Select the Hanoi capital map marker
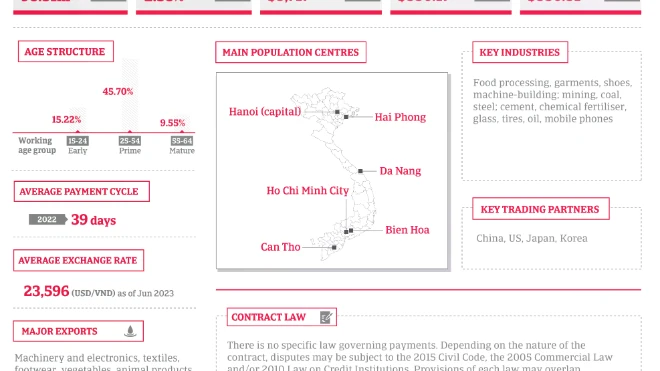 [337, 112]
